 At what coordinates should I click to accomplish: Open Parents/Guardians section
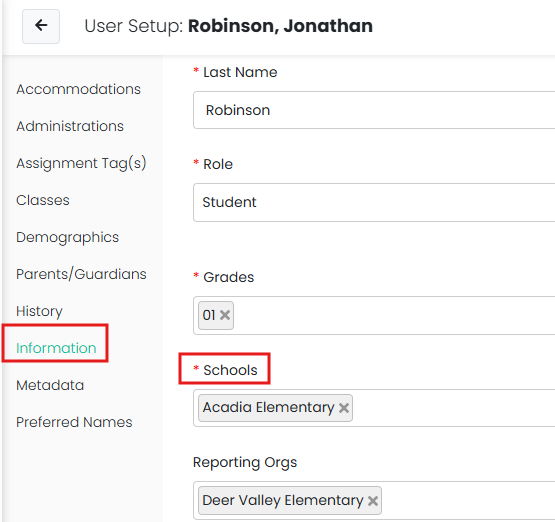point(81,274)
